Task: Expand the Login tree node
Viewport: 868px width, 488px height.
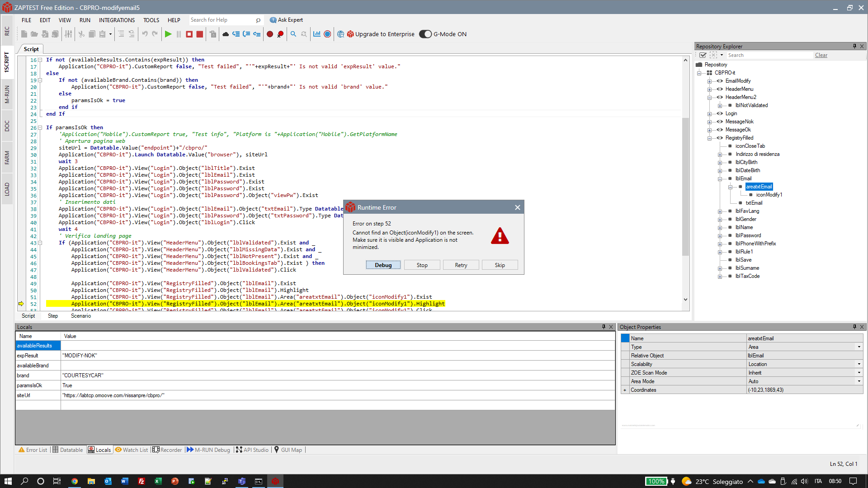Action: click(x=710, y=114)
